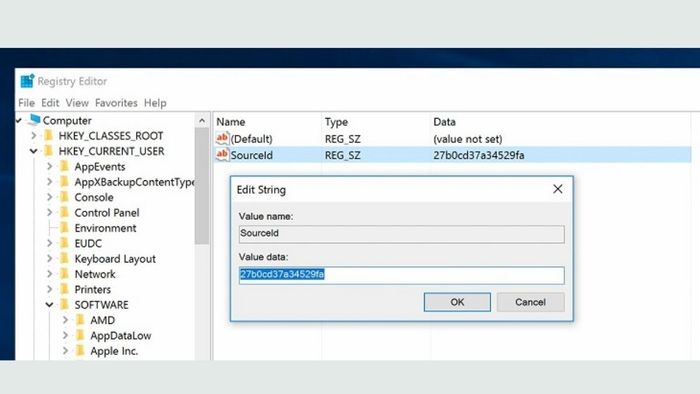Collapse the HKEY_CURRENT_USER key
700x394 pixels.
[33, 151]
